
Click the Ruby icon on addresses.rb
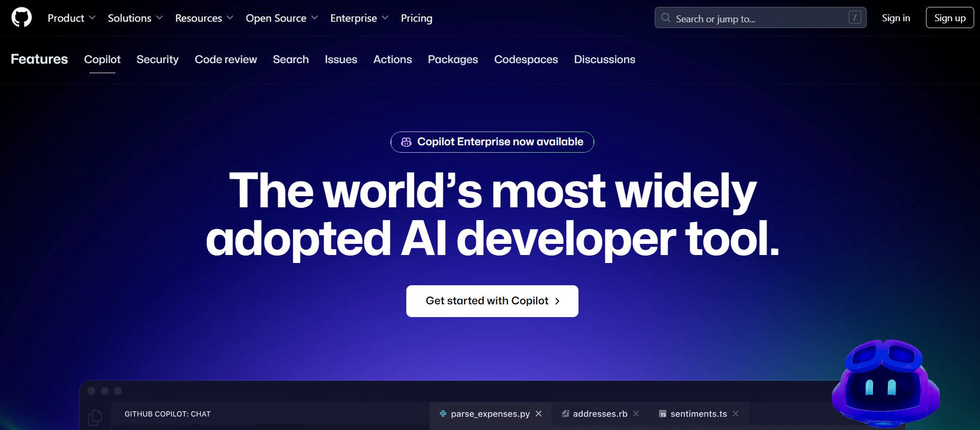566,414
